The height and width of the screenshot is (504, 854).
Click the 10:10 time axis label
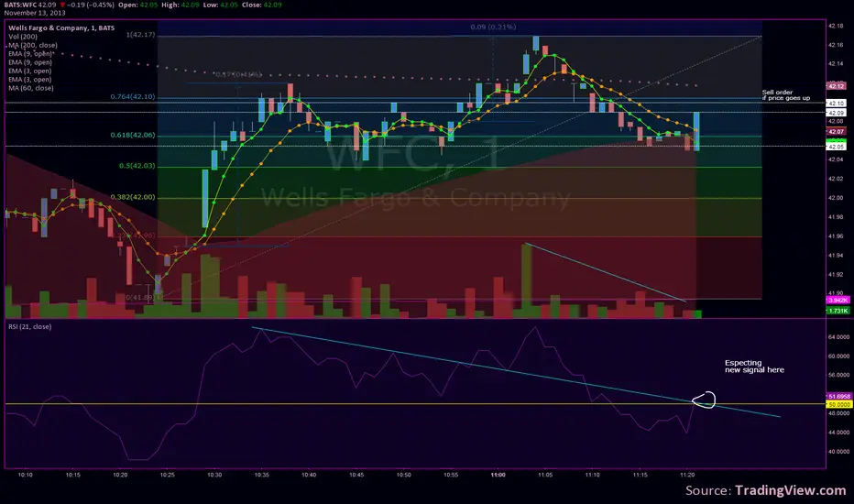tap(26, 475)
